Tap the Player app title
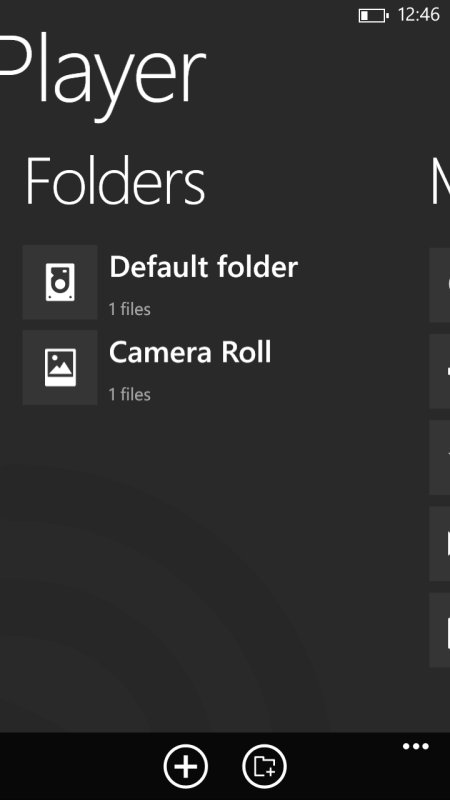The image size is (450, 800). (x=103, y=74)
